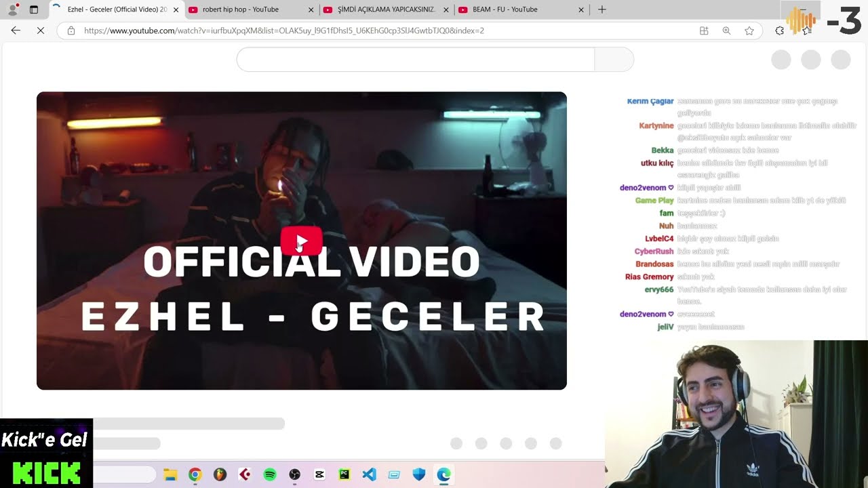
Task: Open the red Cubase icon in taskbar
Action: click(245, 474)
